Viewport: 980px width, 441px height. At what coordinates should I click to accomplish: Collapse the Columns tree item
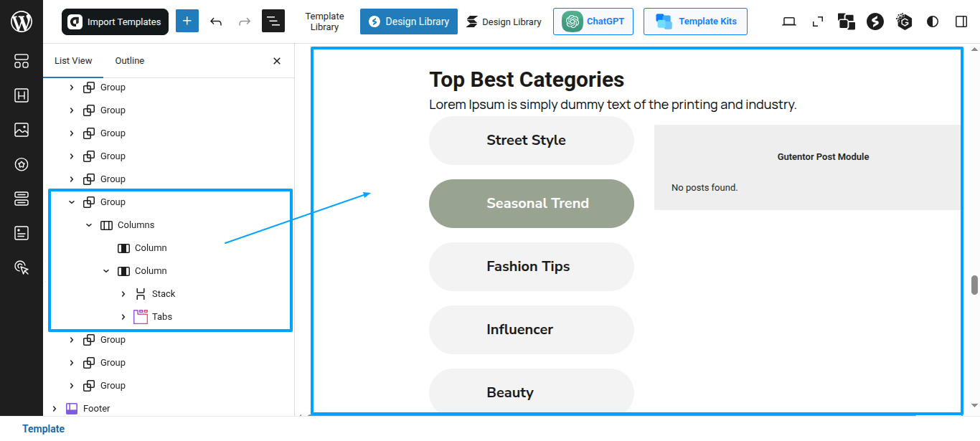(x=89, y=224)
